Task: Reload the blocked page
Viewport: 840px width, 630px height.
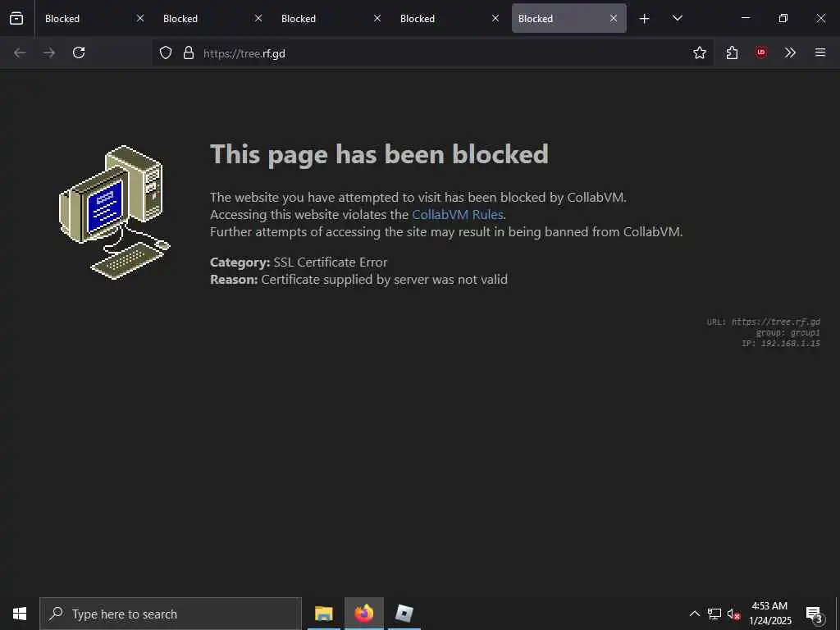Action: coord(79,52)
